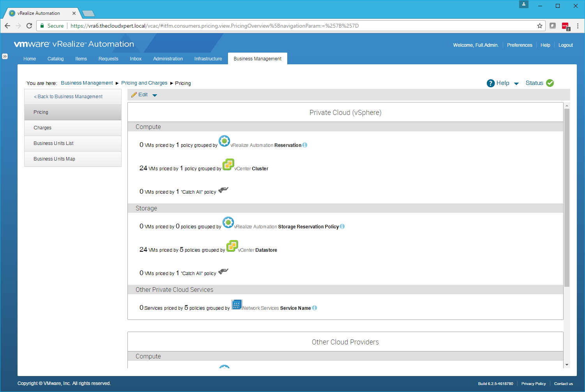Open Business Units Map in sidebar
The image size is (585, 392).
(54, 159)
